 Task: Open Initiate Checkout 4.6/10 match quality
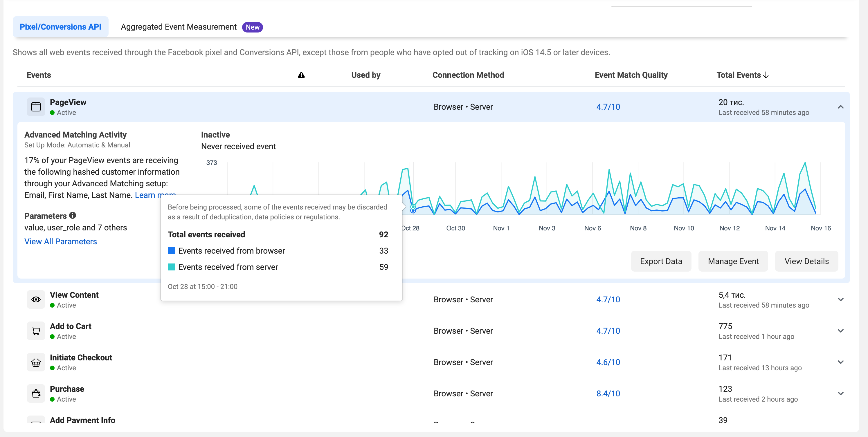click(x=608, y=362)
